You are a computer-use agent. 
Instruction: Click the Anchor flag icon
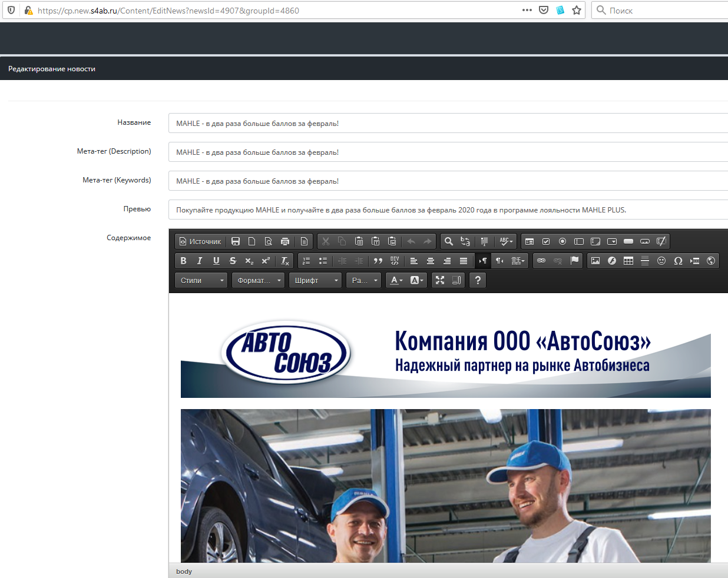click(x=574, y=261)
